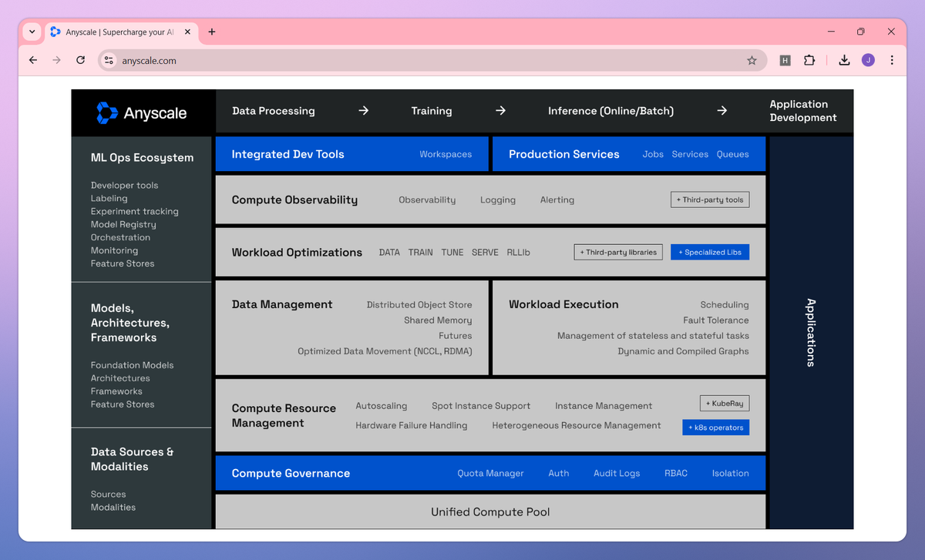925x560 pixels.
Task: Select Jobs under Production Services
Action: [653, 154]
